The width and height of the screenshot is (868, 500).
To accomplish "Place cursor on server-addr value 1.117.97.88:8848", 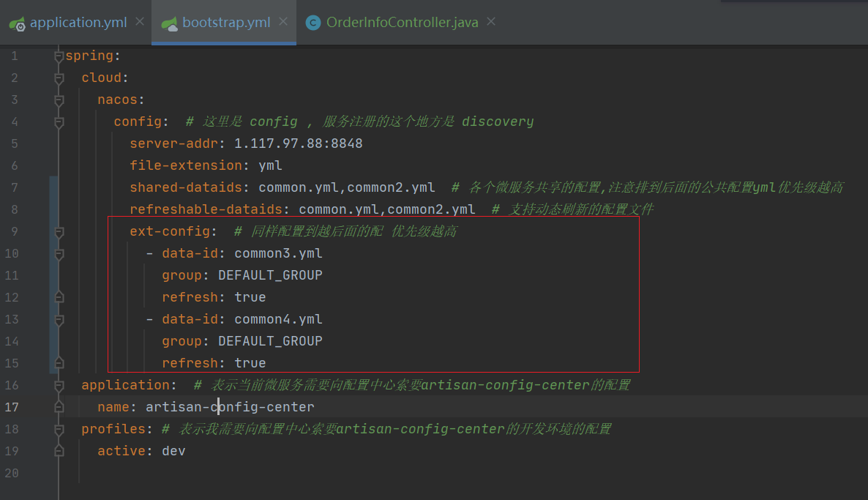I will (x=298, y=143).
